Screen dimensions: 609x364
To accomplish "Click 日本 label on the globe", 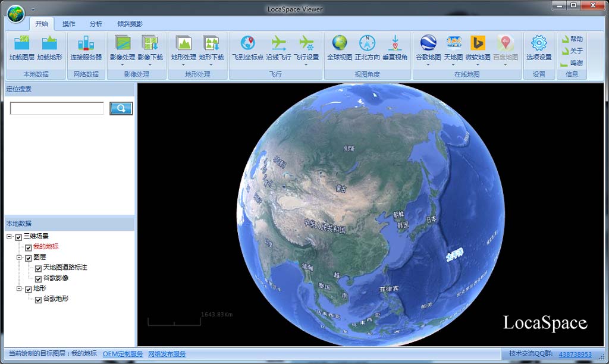I will tap(431, 219).
